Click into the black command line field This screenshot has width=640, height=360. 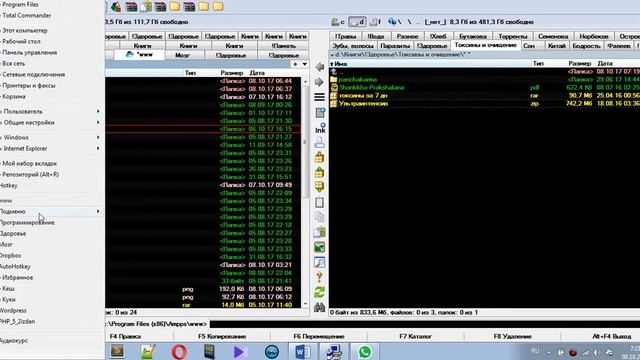424,324
